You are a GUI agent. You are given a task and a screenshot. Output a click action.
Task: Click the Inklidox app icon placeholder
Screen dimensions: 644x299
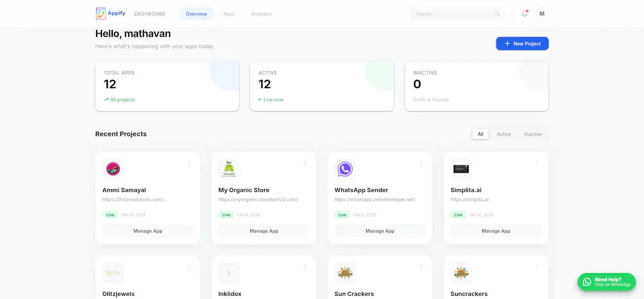click(x=229, y=273)
